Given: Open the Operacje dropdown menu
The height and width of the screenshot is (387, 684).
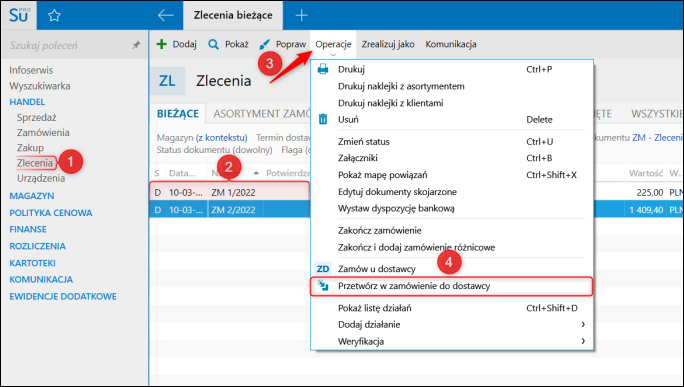Looking at the screenshot, I should [x=333, y=45].
